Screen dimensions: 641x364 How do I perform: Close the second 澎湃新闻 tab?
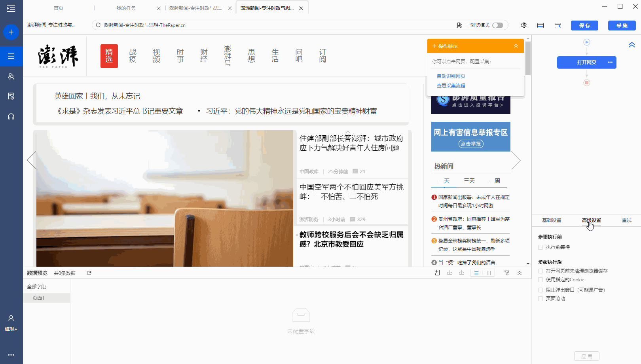click(x=301, y=8)
